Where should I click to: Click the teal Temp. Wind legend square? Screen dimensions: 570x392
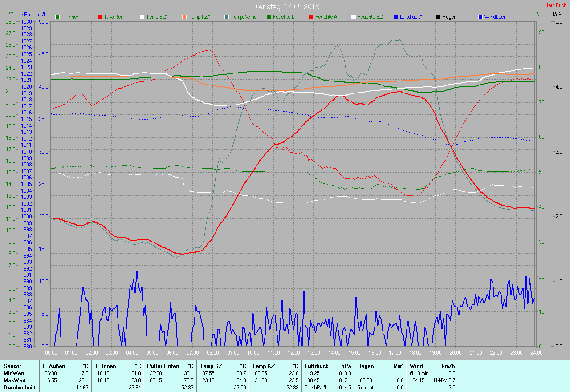pos(227,17)
